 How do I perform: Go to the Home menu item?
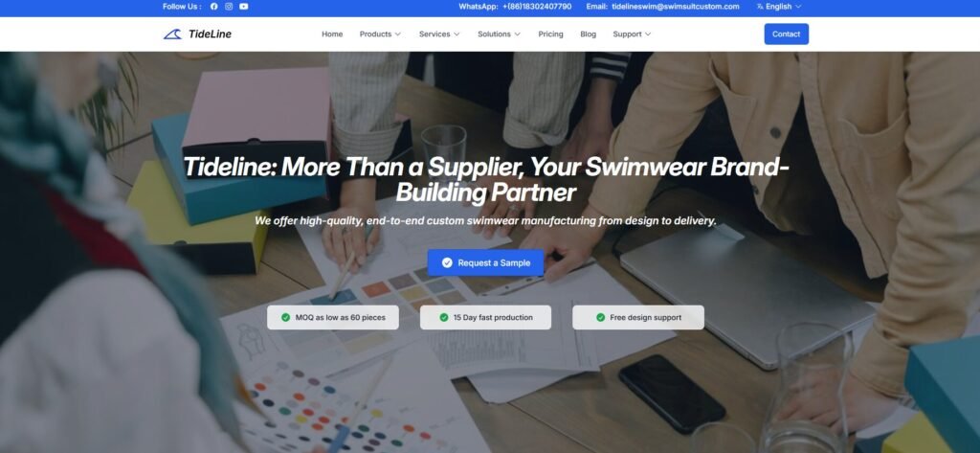(x=332, y=34)
